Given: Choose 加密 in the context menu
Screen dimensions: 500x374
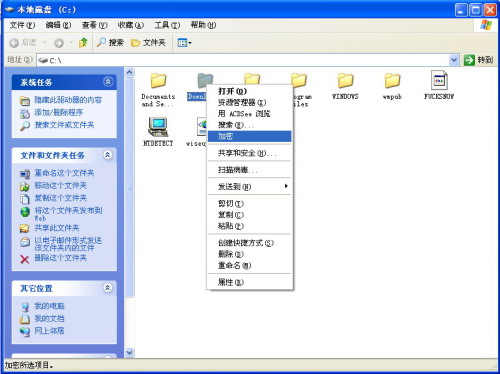Looking at the screenshot, I should pyautogui.click(x=249, y=136).
